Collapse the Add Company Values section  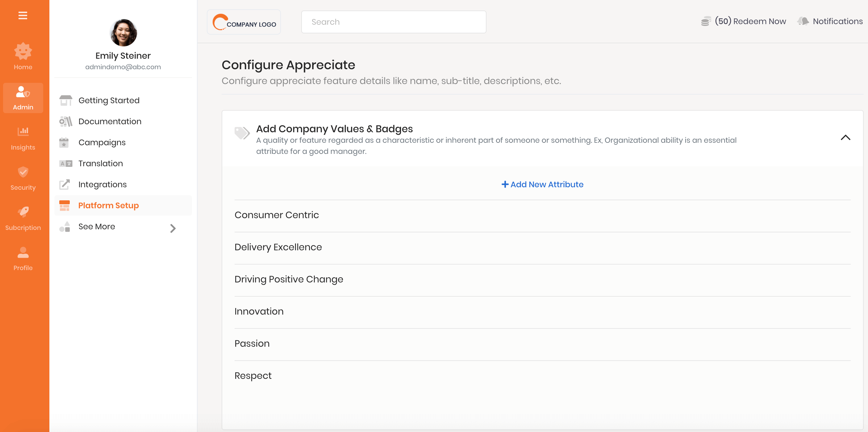click(x=845, y=137)
